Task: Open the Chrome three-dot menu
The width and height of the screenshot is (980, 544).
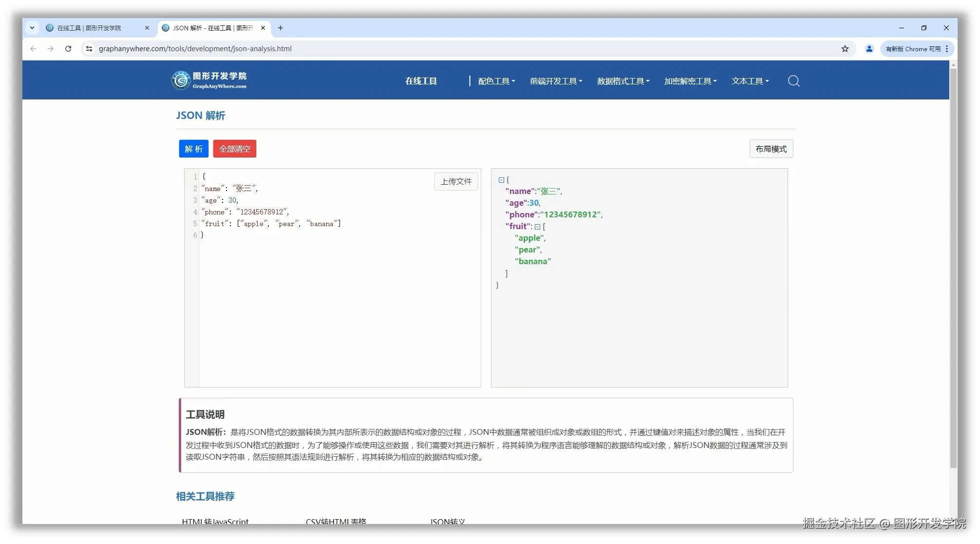Action: [x=946, y=49]
